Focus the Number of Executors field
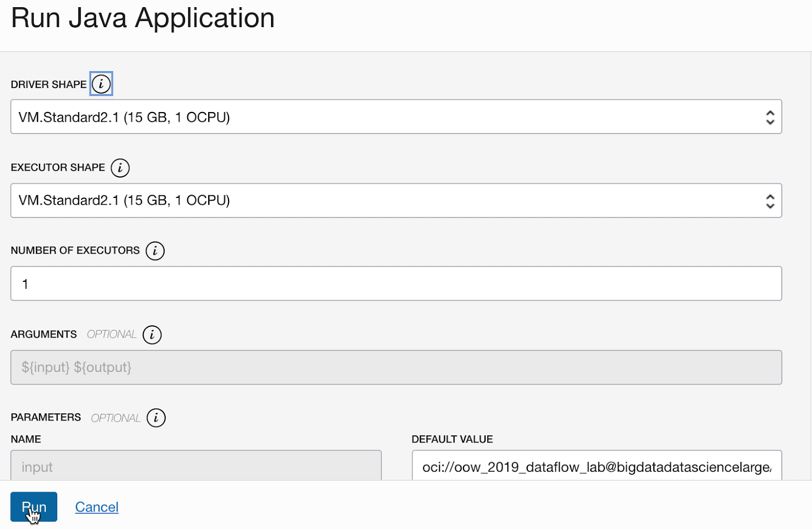 point(396,283)
